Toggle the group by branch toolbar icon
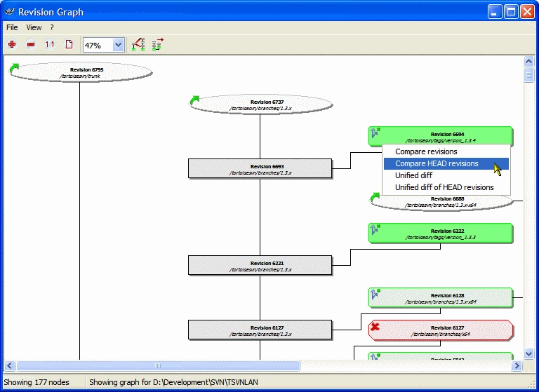539x392 pixels. pyautogui.click(x=157, y=45)
